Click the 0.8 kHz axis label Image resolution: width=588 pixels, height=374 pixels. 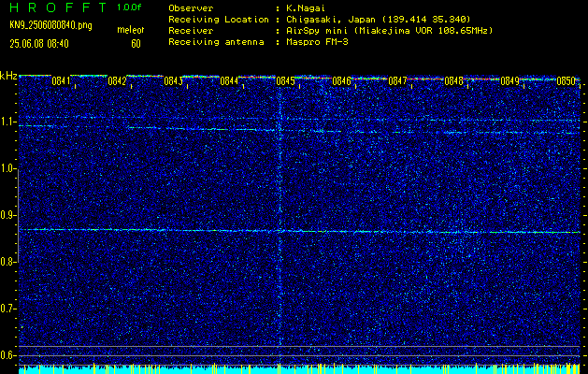(x=7, y=262)
